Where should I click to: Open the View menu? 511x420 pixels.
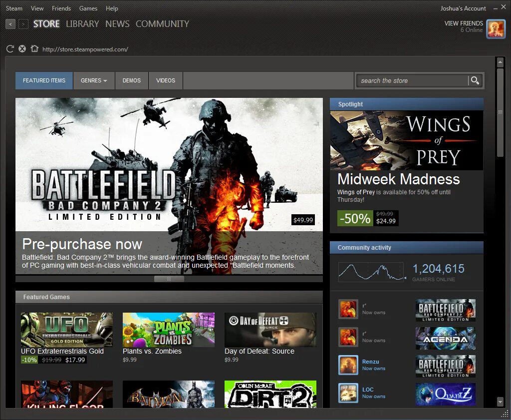tap(37, 8)
